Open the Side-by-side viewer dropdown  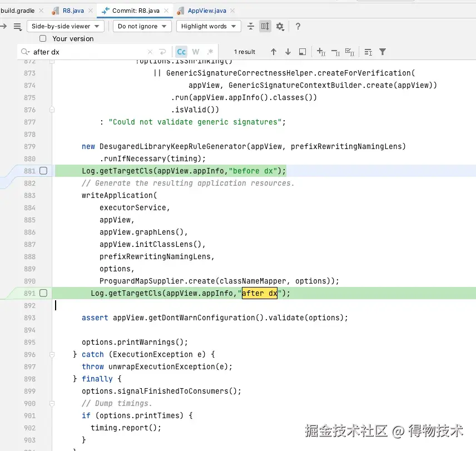tap(66, 26)
